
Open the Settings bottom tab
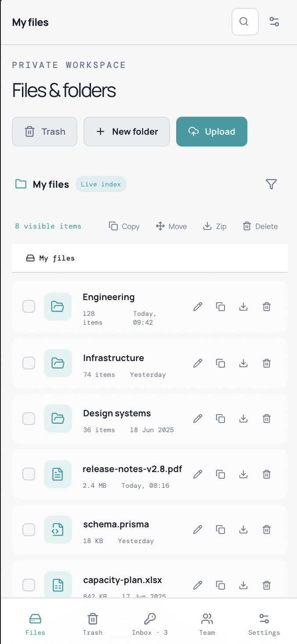(x=264, y=625)
